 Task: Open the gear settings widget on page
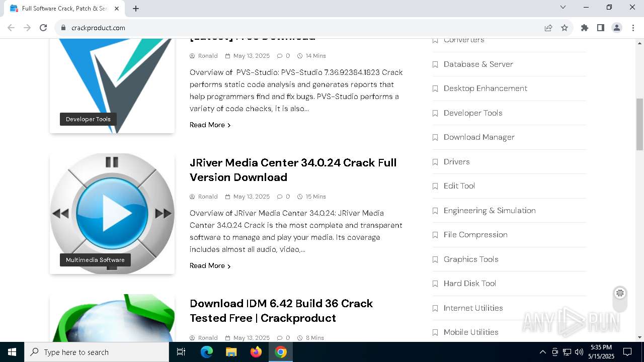click(x=620, y=293)
